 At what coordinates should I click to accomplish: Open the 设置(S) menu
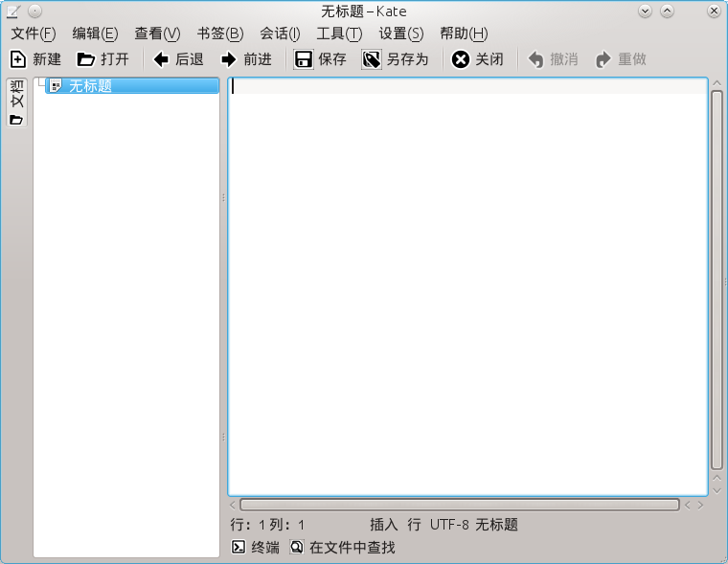click(401, 34)
